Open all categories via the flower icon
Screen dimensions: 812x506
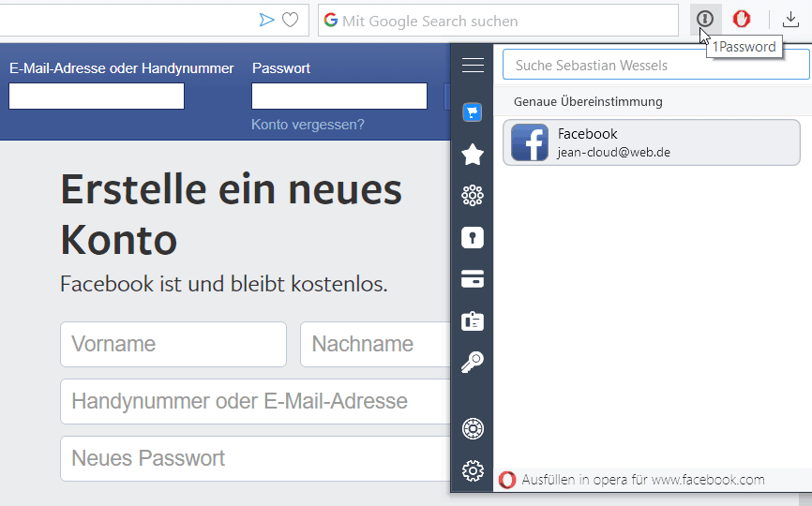(473, 196)
